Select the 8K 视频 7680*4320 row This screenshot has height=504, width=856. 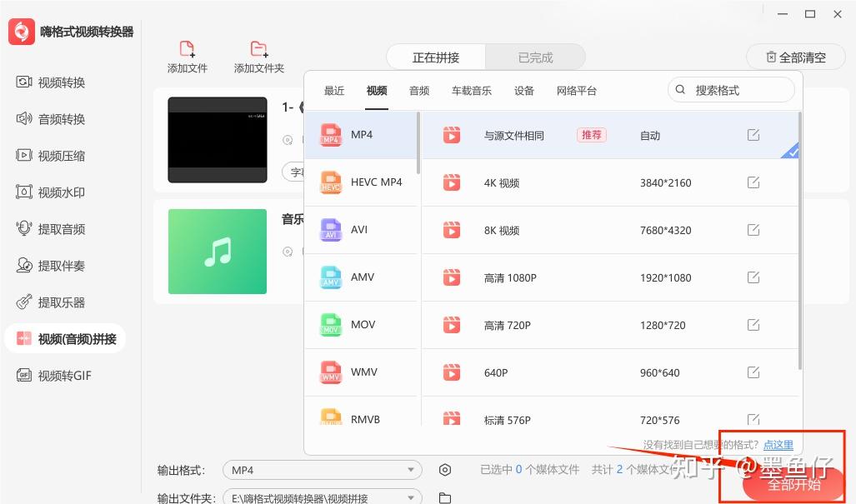(x=610, y=230)
